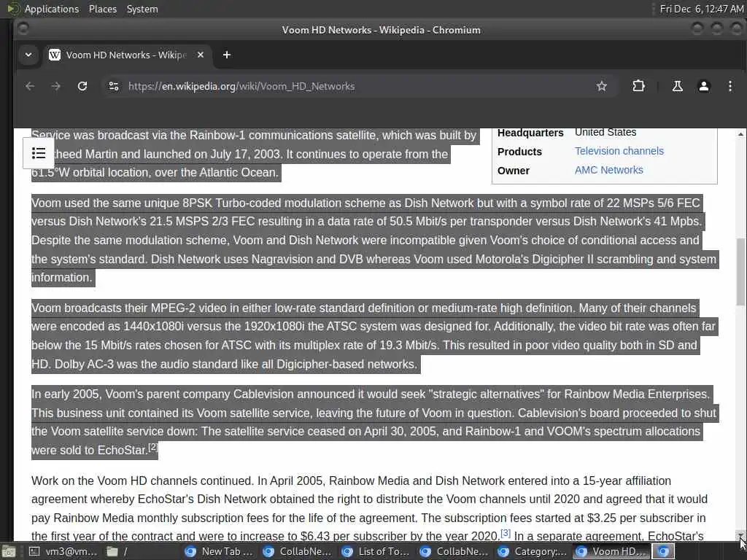Click the Owner label in infobox

(x=513, y=171)
